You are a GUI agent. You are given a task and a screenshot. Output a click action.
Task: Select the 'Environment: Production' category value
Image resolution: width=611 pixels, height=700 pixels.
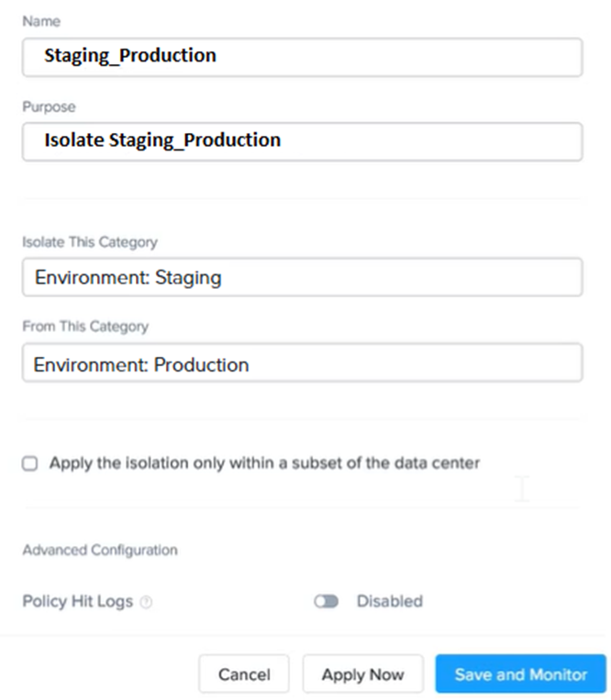click(x=141, y=364)
